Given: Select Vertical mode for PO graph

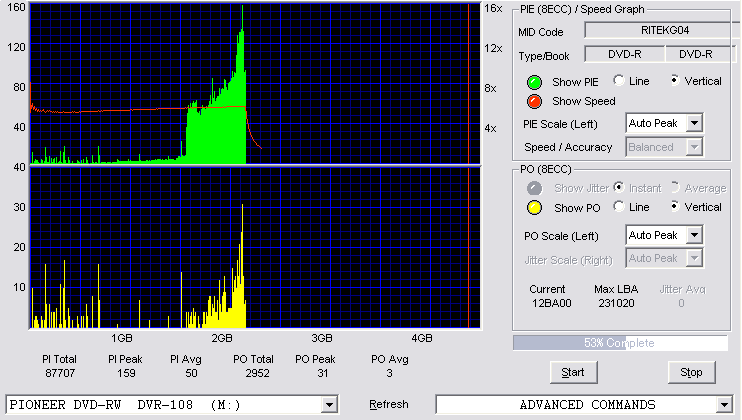Looking at the screenshot, I should point(675,206).
